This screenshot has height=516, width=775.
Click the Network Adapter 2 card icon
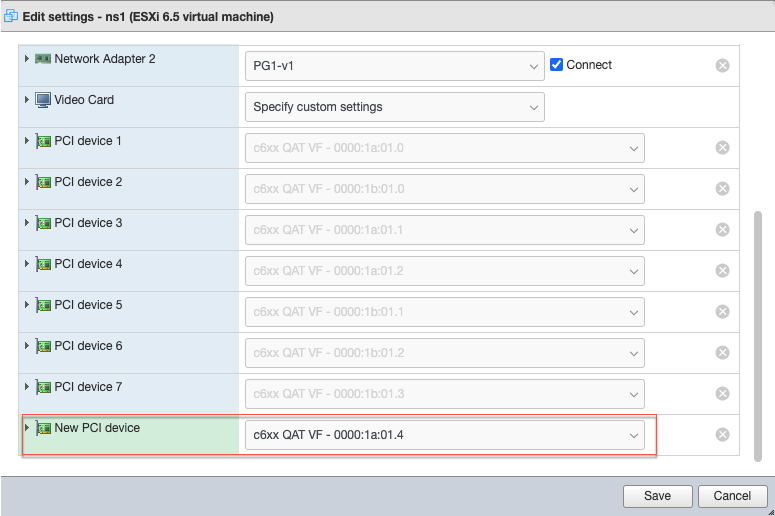pos(43,59)
